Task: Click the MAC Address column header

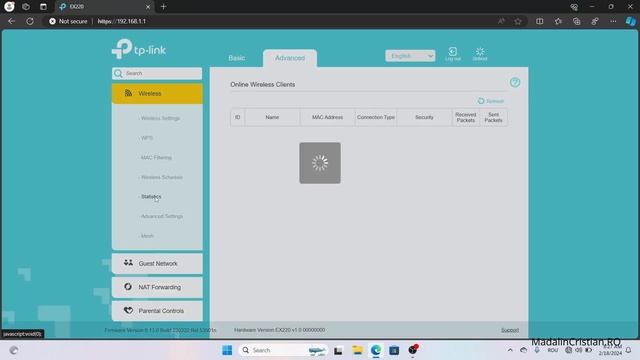Action: pyautogui.click(x=327, y=118)
